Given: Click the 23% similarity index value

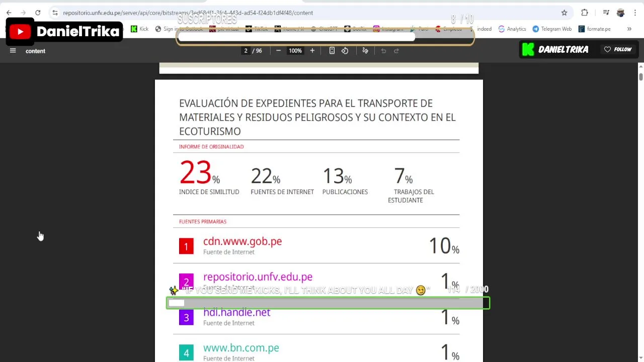Looking at the screenshot, I should 199,173.
